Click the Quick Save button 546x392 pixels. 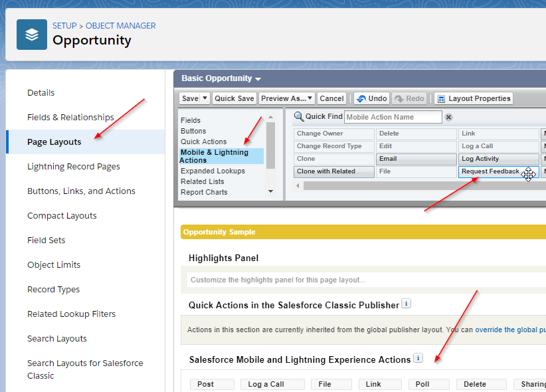(234, 98)
